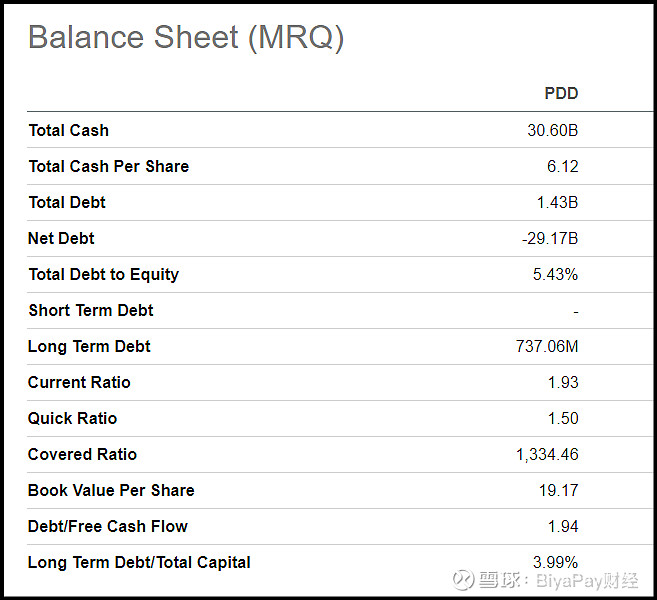Select the Total Debt to Equity label
This screenshot has width=657, height=600.
pos(103,274)
